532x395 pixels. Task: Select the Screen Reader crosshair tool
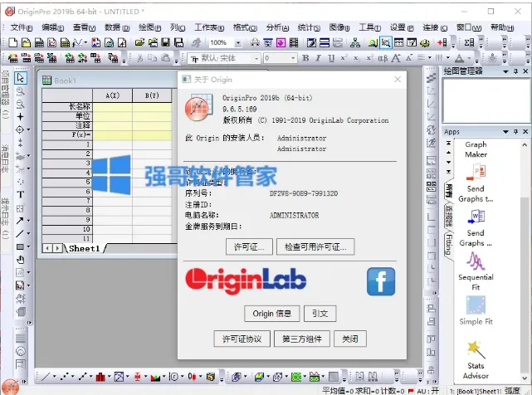[x=21, y=117]
